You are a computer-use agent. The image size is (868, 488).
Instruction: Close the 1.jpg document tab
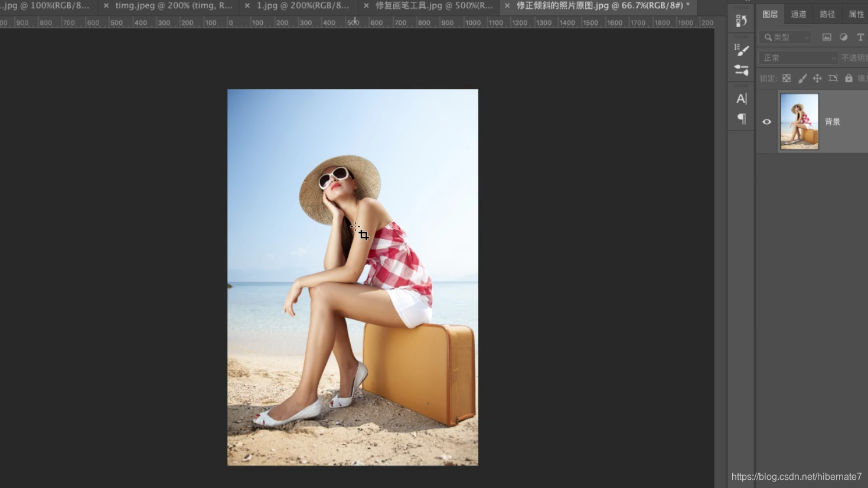point(247,5)
